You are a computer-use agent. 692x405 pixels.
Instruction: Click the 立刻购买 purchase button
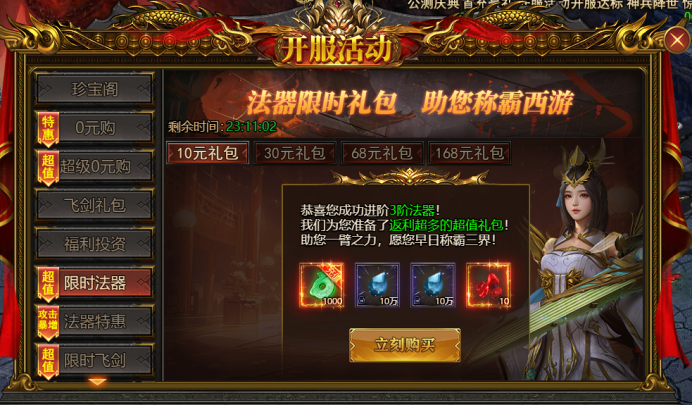[405, 345]
